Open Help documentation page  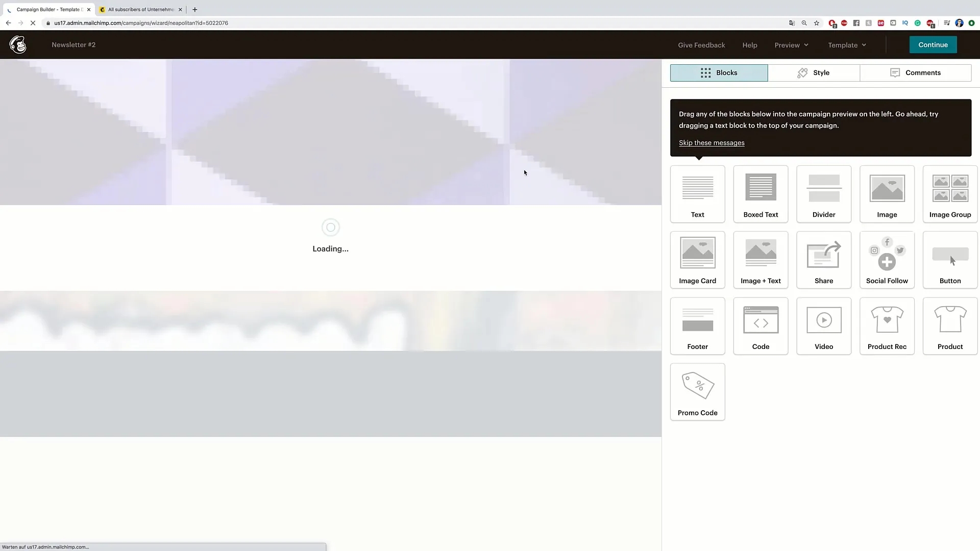(x=750, y=45)
